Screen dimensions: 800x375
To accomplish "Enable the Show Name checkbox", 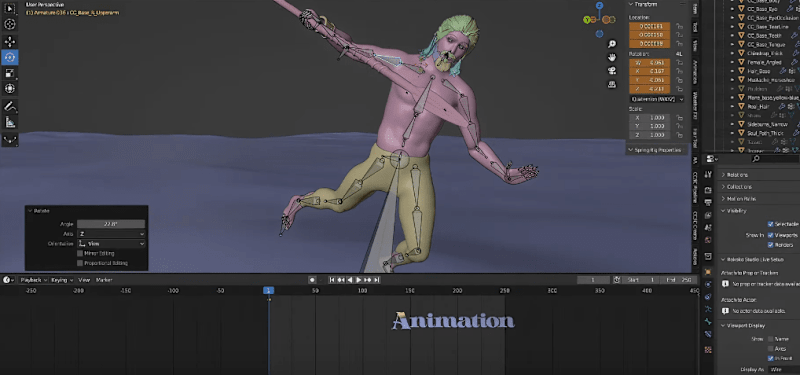I will [x=770, y=339].
